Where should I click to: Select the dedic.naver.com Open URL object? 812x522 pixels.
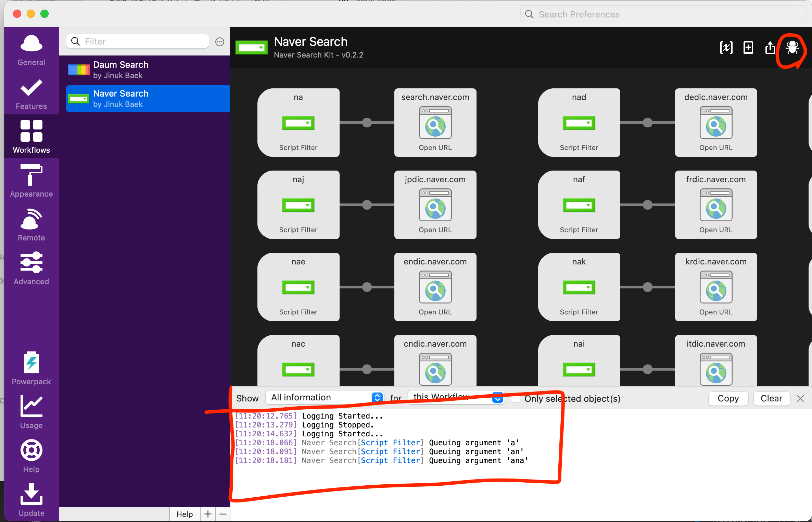pyautogui.click(x=716, y=123)
